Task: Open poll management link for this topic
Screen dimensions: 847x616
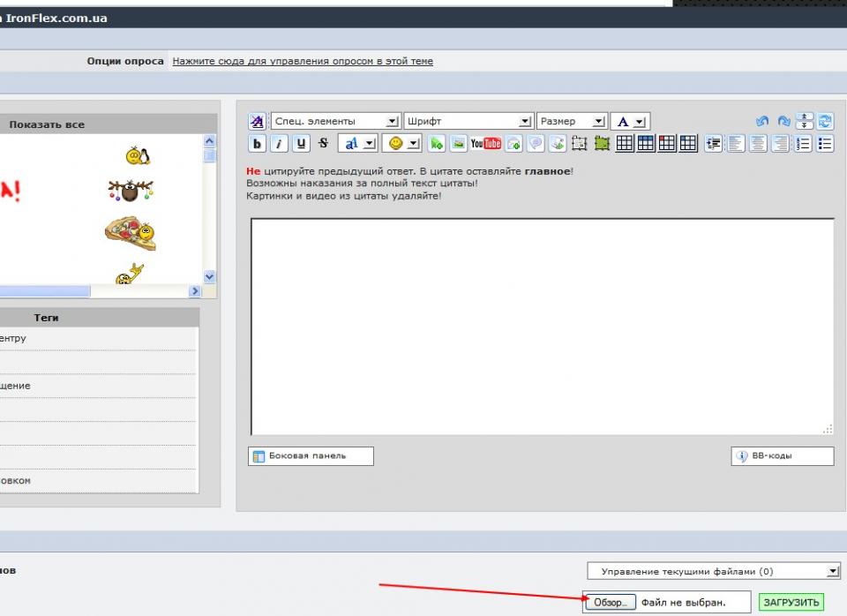Action: coord(303,62)
